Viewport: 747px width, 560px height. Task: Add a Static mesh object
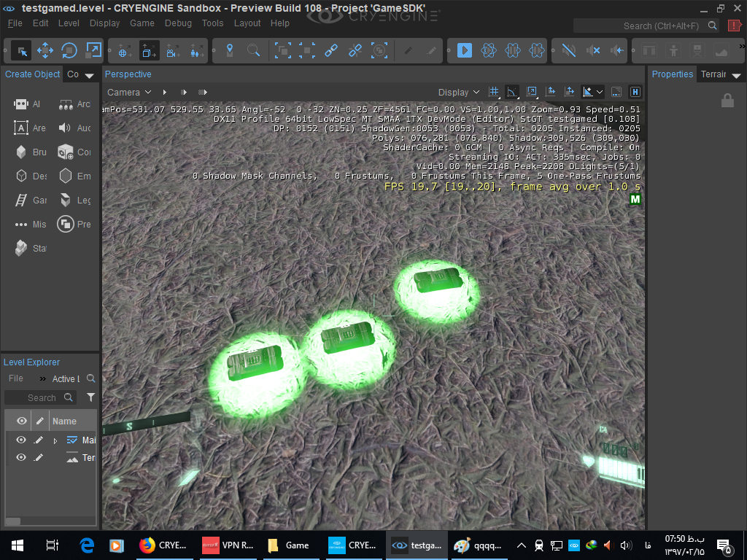31,248
